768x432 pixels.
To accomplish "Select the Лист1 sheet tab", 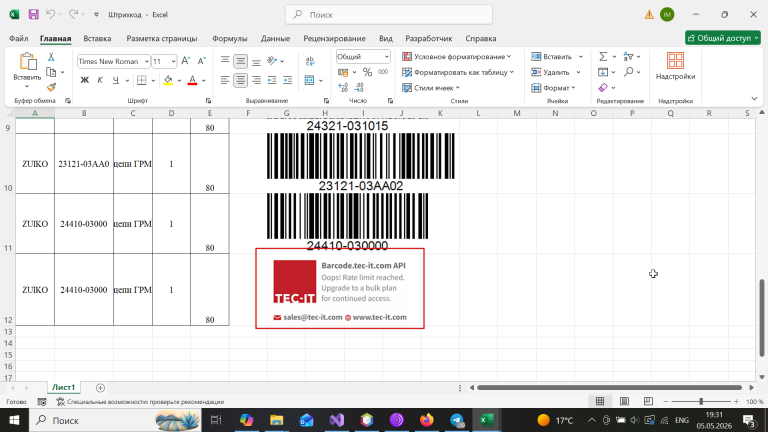I will 64,387.
